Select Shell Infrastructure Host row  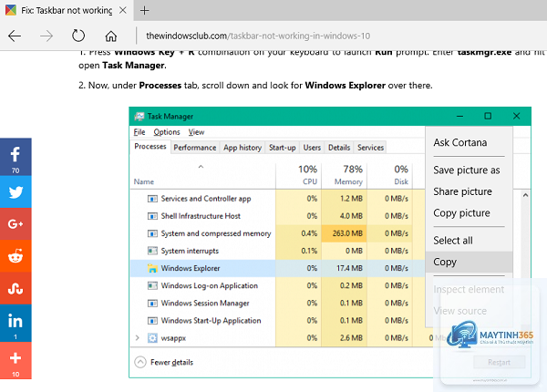[x=277, y=216]
